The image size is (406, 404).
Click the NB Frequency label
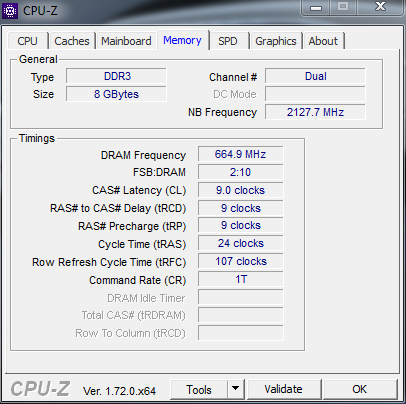pos(222,112)
